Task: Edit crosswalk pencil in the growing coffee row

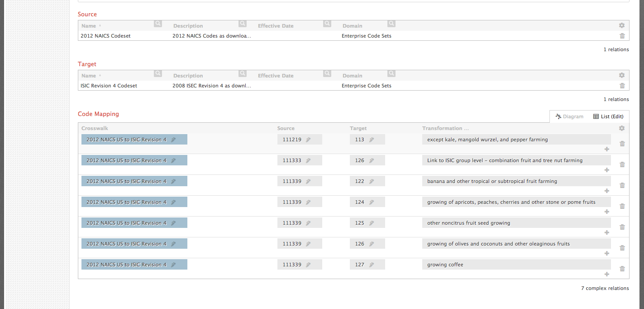Action: coord(173,265)
